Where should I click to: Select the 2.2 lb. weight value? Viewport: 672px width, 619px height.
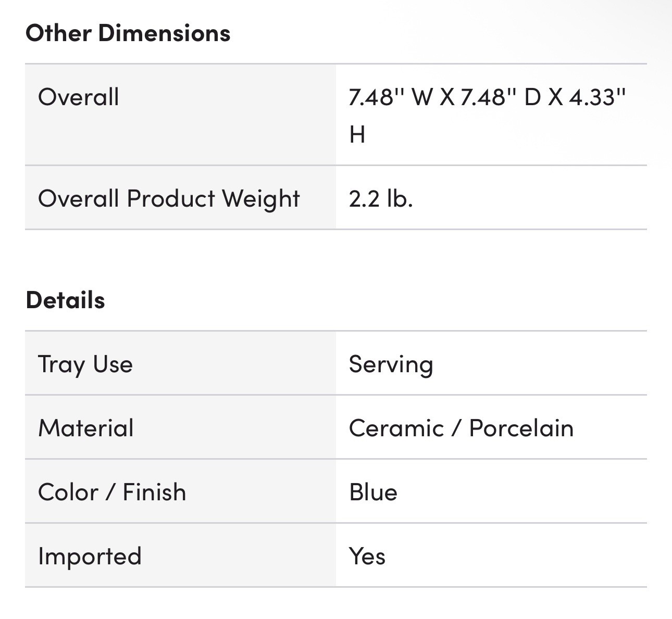point(381,199)
